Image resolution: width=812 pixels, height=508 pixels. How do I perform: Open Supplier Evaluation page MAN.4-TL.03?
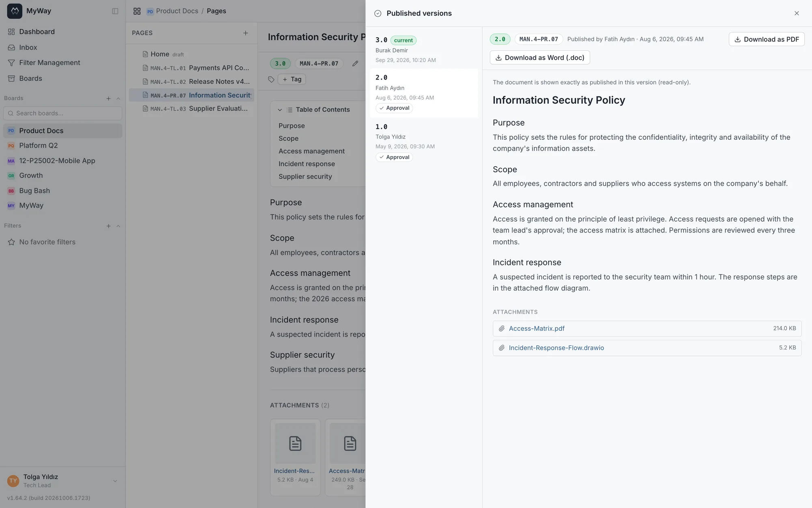[x=192, y=109]
